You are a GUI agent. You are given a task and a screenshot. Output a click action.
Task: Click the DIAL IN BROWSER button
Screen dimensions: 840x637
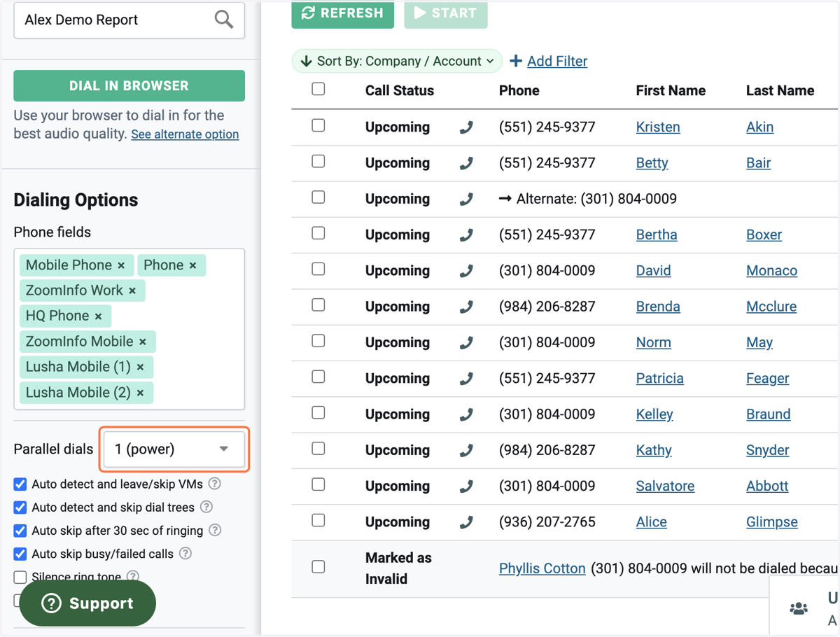click(129, 85)
